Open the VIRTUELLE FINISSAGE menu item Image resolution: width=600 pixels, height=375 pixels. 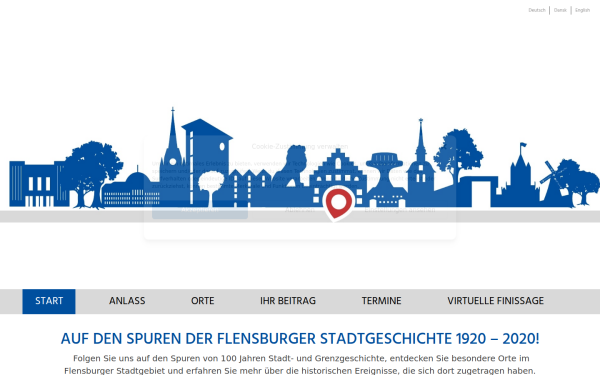pyautogui.click(x=496, y=301)
